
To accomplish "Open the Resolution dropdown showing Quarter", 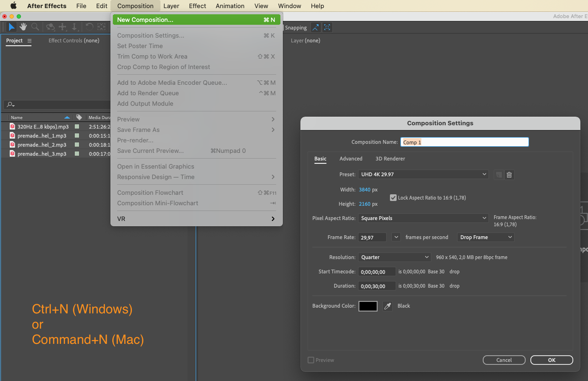I will 395,257.
